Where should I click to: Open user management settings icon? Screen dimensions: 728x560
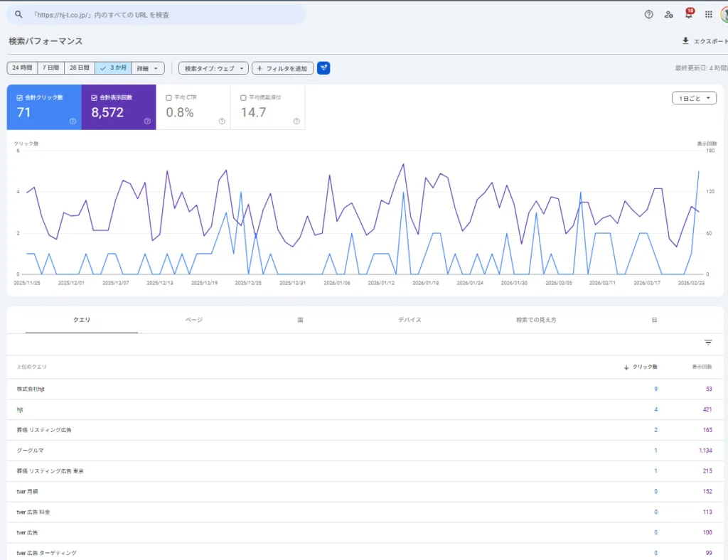pos(668,14)
